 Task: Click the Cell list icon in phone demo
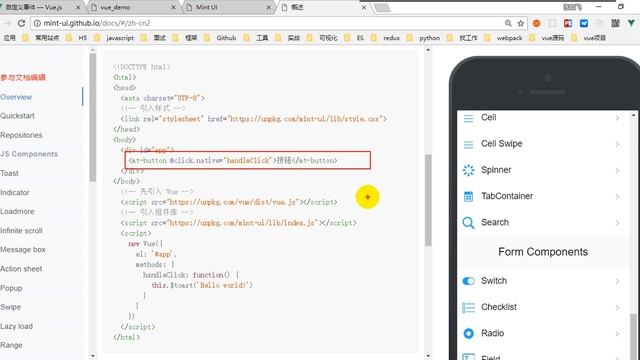point(469,118)
